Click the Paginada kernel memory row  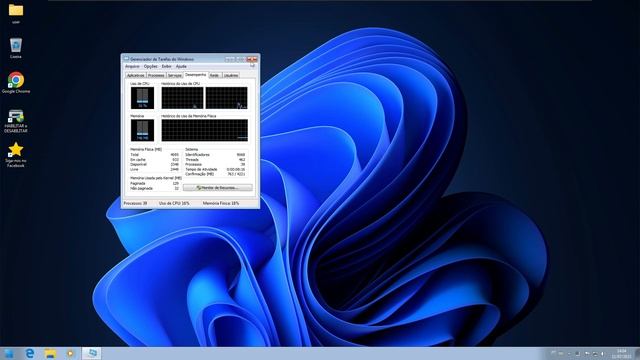click(x=154, y=184)
